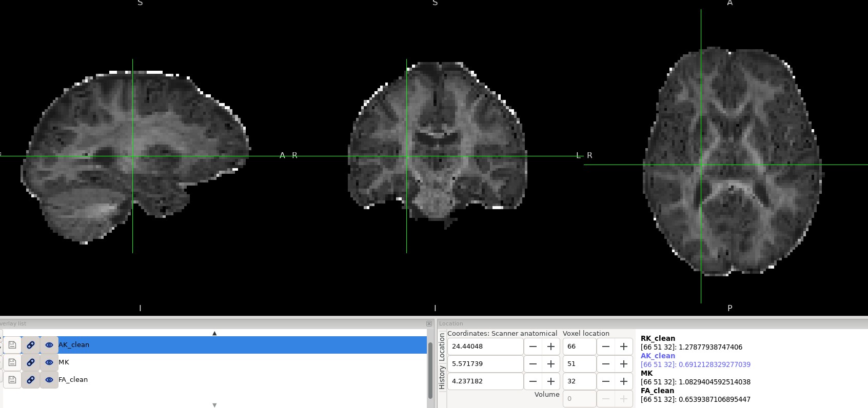
Task: Click the down arrow below overlay list
Action: (x=214, y=405)
